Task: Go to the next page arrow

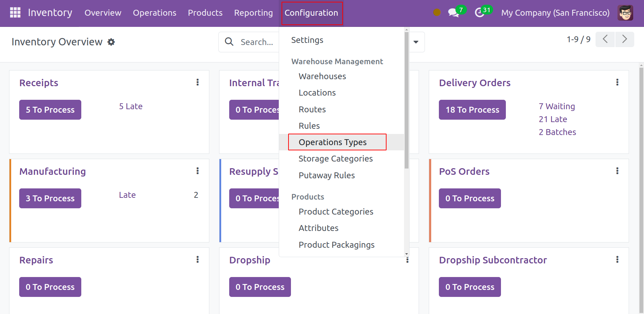Action: [624, 39]
